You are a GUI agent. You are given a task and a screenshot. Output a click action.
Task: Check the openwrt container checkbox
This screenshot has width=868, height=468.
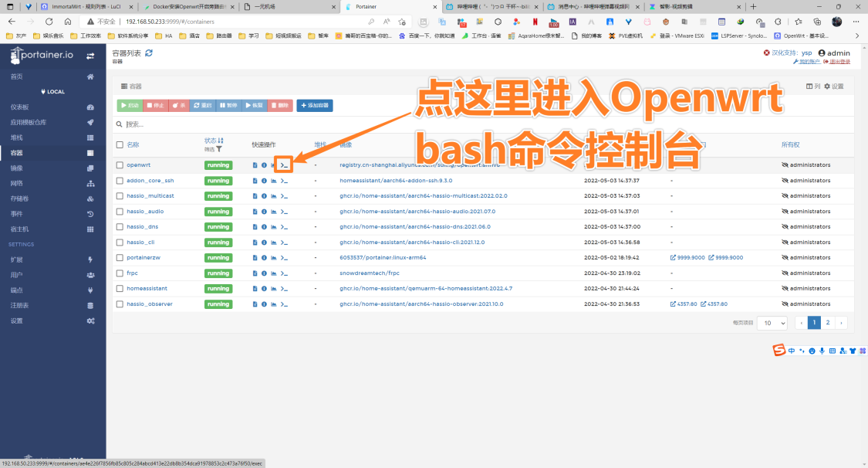[120, 165]
